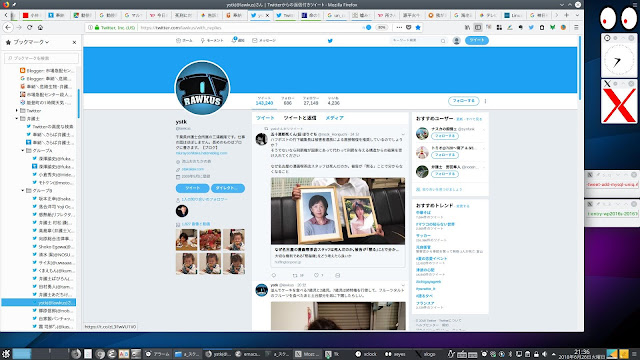Screen dimensions: 640x360
Task: Focus the bookmarks search field
Action: coord(41,58)
